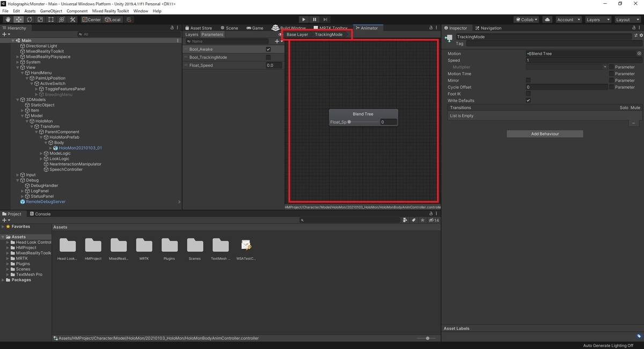Toggle Center pivot mode button
The height and width of the screenshot is (349, 644).
pos(92,19)
